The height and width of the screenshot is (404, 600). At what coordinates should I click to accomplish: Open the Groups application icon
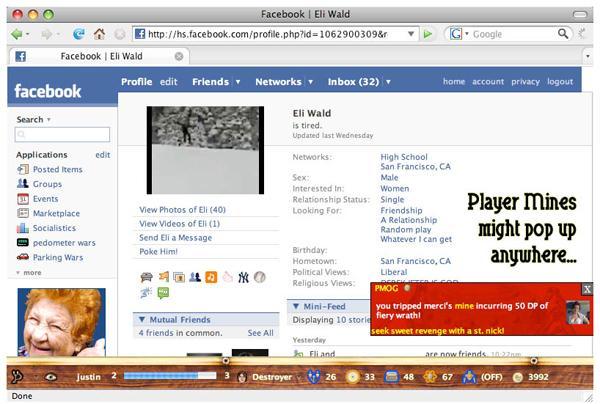click(x=23, y=184)
